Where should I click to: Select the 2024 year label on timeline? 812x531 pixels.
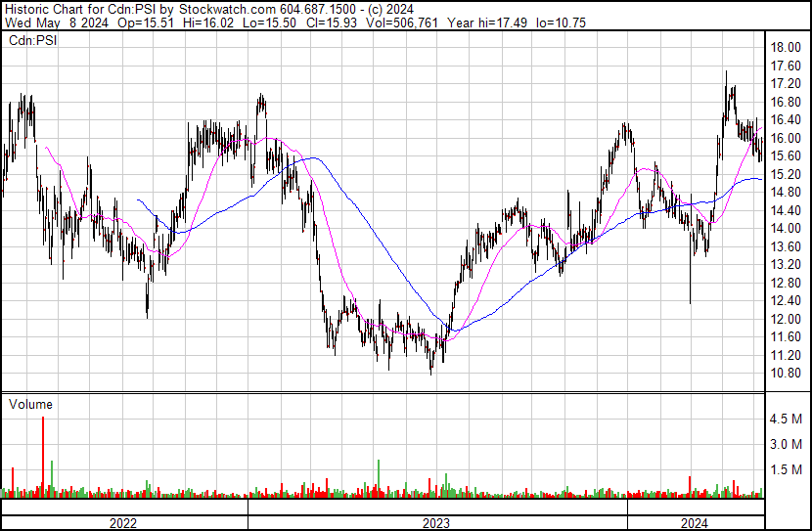pyautogui.click(x=694, y=522)
